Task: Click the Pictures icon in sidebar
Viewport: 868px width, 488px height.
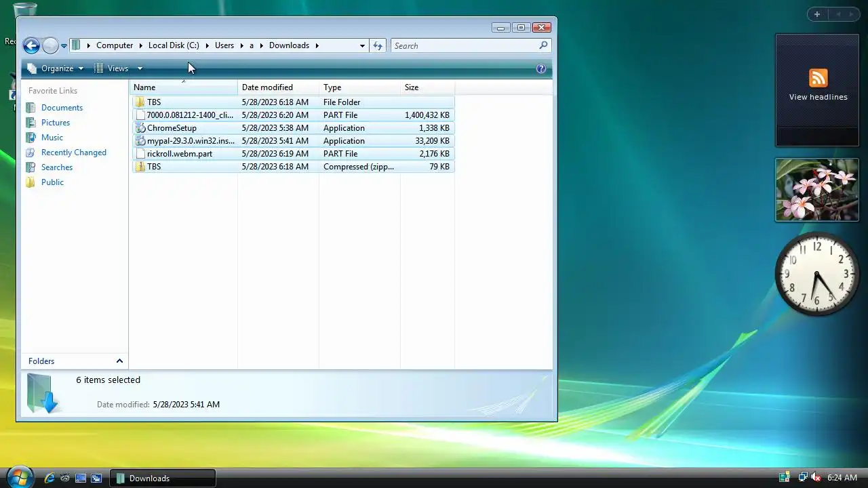Action: coord(31,123)
